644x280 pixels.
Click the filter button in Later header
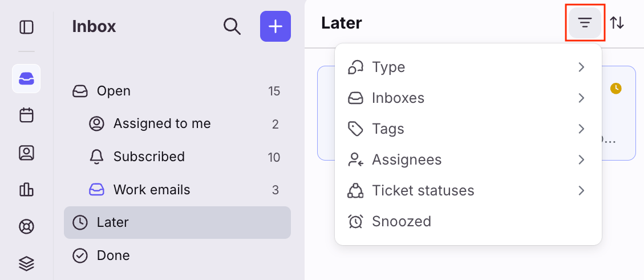tap(585, 23)
